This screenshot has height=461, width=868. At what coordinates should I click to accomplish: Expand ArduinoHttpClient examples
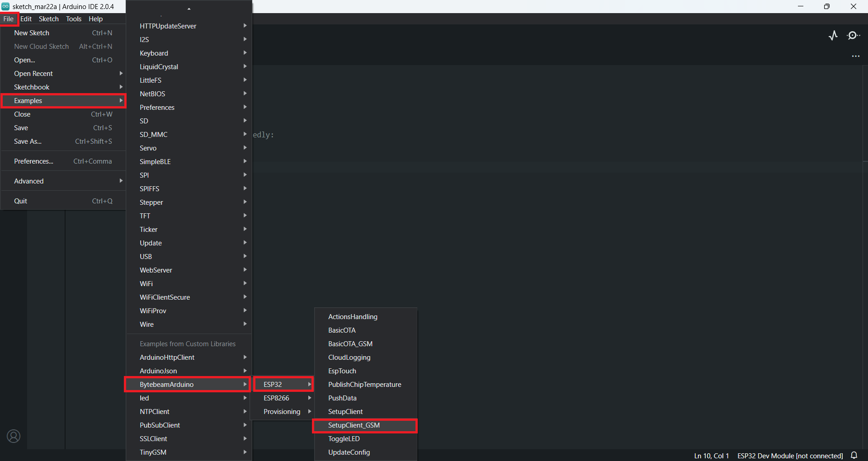click(x=189, y=358)
